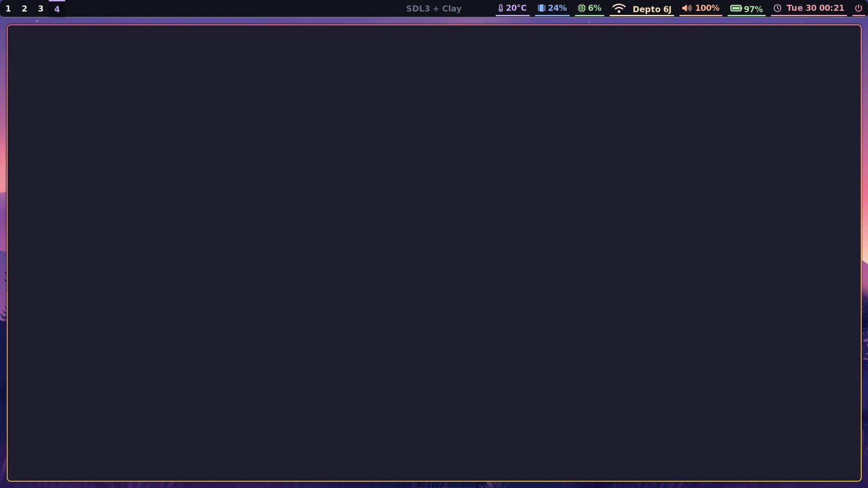Click the Tue 30 00:21 clock text
This screenshot has height=488, width=868.
[x=815, y=8]
